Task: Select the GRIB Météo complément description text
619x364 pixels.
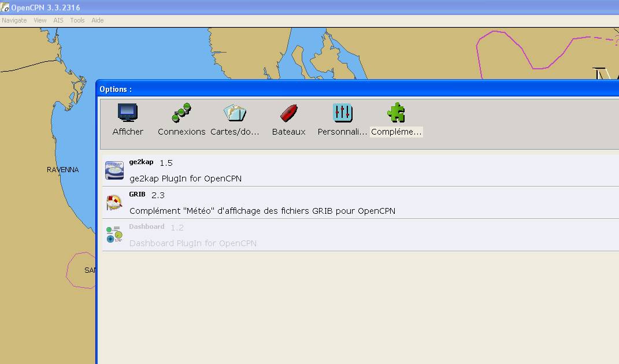Action: (x=262, y=211)
